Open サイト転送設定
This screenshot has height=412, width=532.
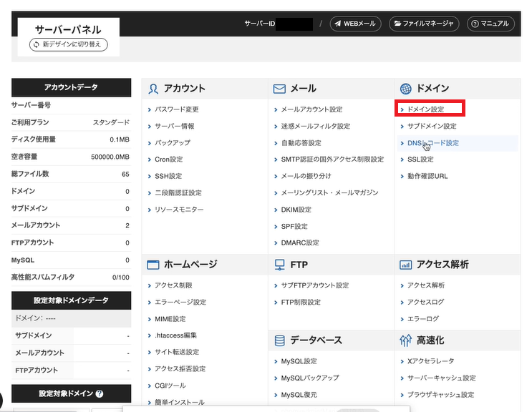[x=177, y=352]
